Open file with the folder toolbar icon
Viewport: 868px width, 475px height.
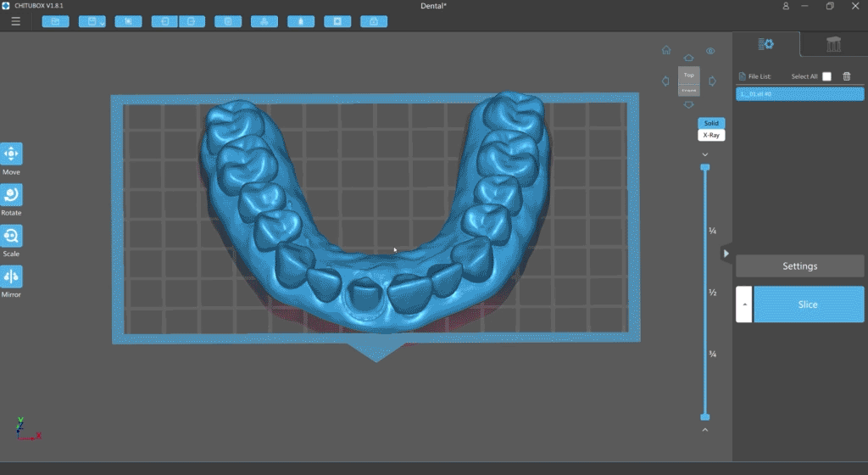(55, 21)
